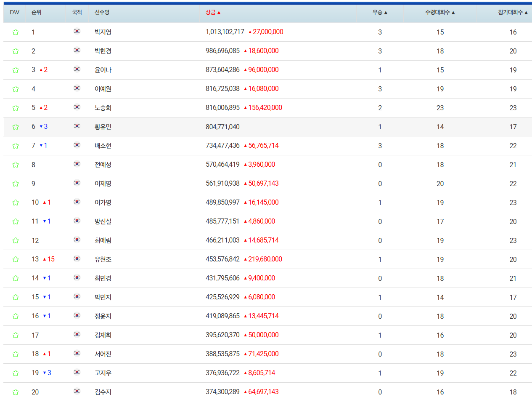Click rank change ▲15 for 유현조
Viewport: 532px width, 397px height.
click(x=49, y=259)
